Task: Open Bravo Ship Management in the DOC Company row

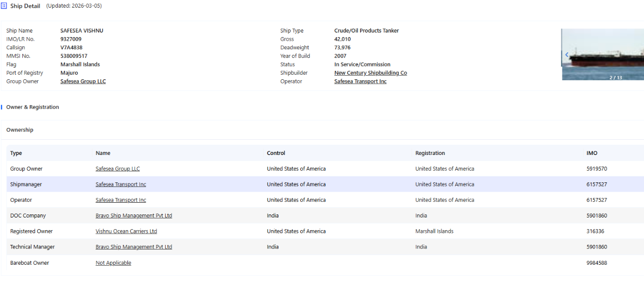Action: 134,216
